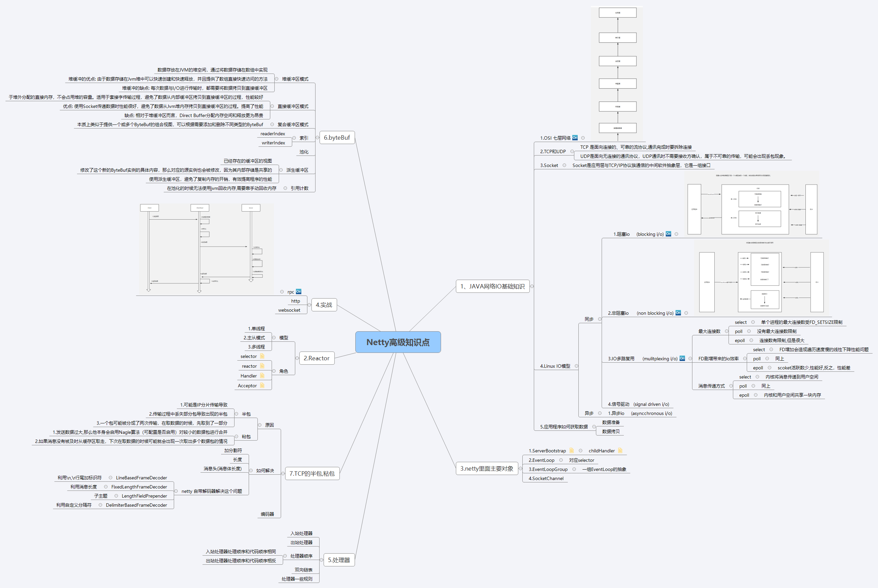The width and height of the screenshot is (878, 588).
Task: Collapse the 2.TCP和UDP children
Action: [572, 151]
